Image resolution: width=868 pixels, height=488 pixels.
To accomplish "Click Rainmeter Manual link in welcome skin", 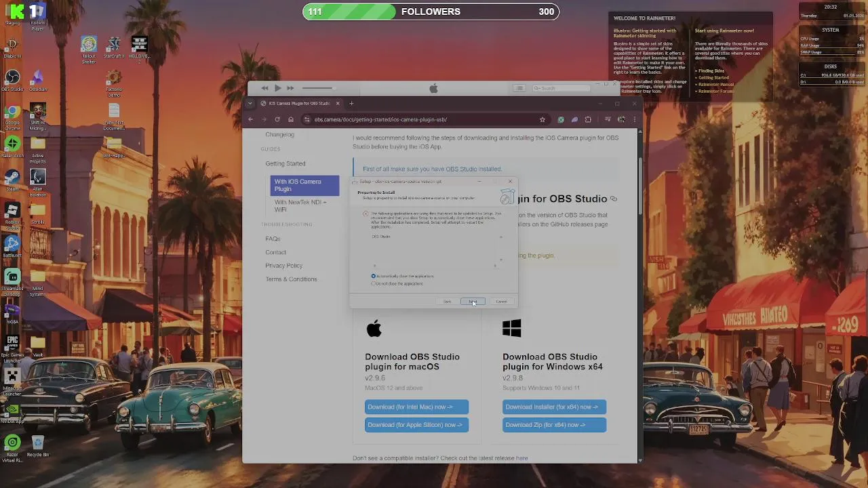I will [715, 84].
